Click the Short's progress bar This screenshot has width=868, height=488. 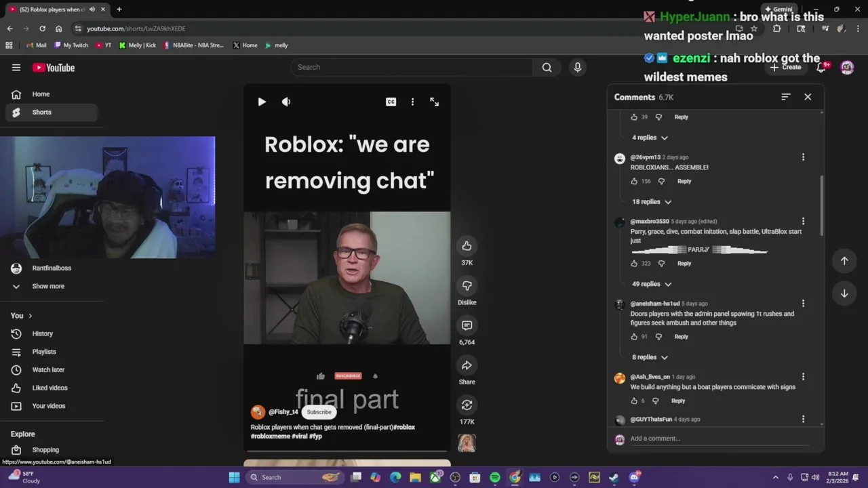click(347, 450)
